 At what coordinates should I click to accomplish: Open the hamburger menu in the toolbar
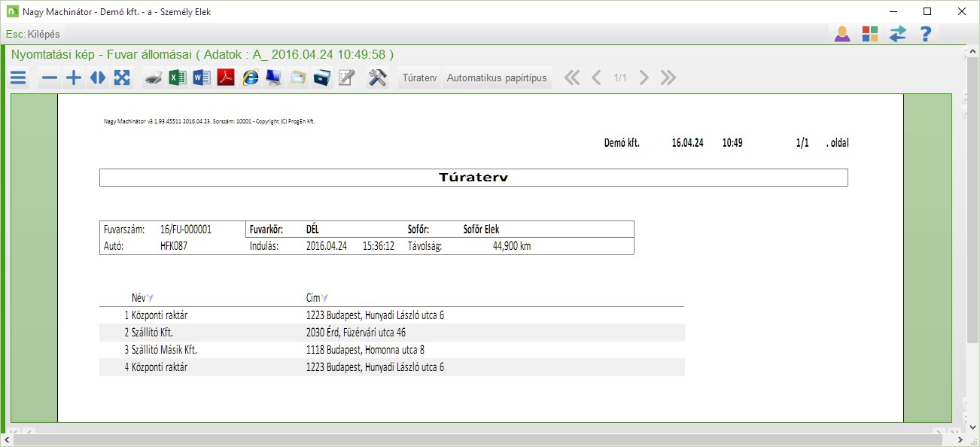[x=18, y=78]
